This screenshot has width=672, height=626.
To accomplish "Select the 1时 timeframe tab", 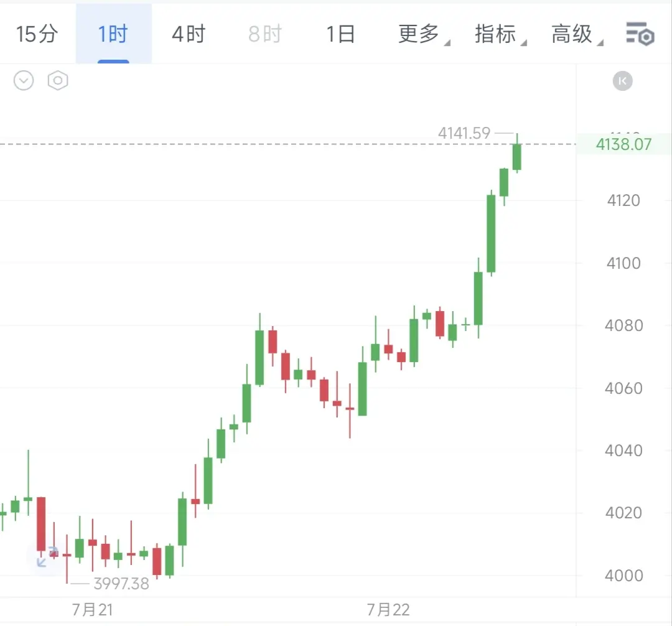I will [113, 34].
